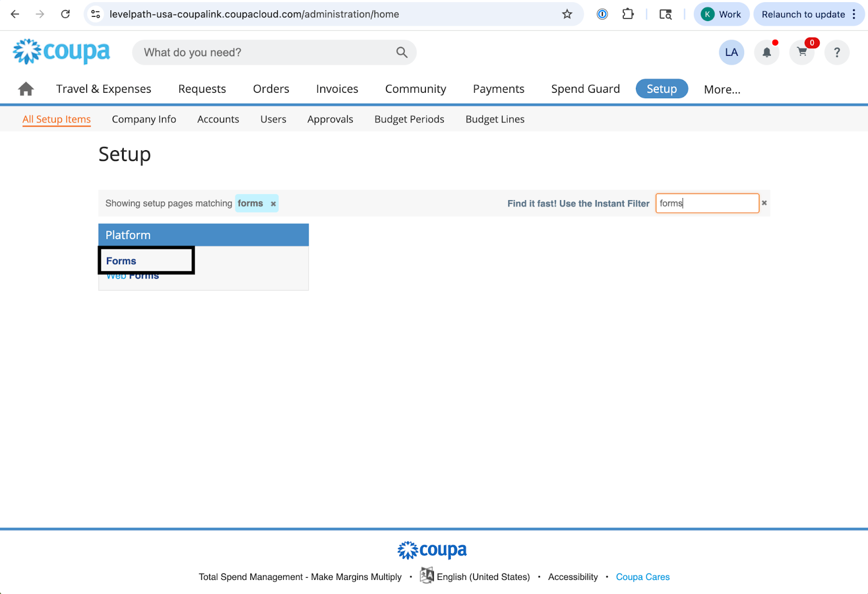Select the Budget Periods submenu item

point(409,119)
